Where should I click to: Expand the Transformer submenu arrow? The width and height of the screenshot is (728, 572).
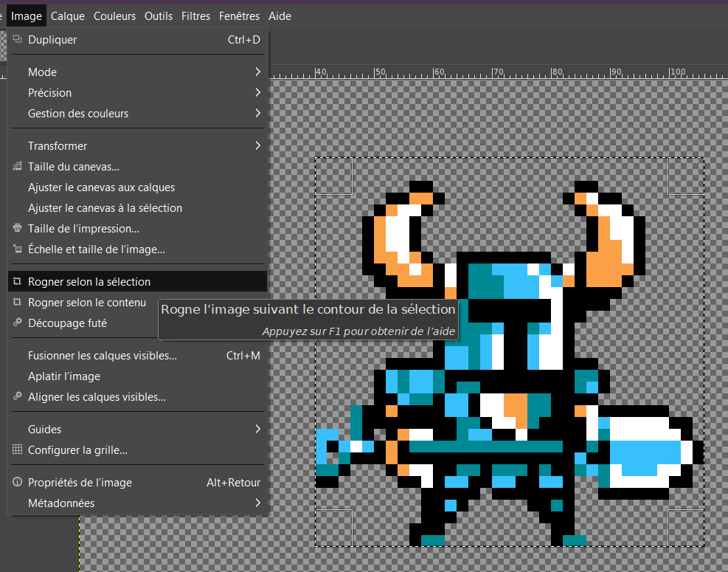point(257,145)
